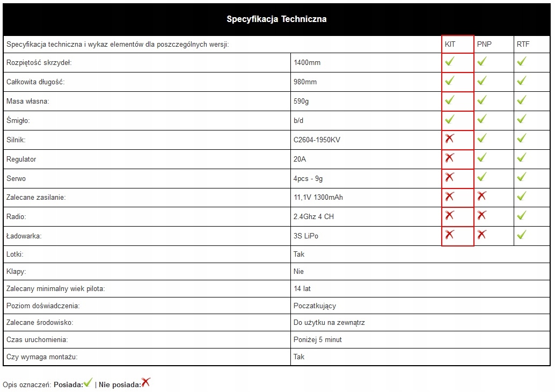
Task: Click the Poziom doświadczenia row label
Action: pyautogui.click(x=43, y=306)
